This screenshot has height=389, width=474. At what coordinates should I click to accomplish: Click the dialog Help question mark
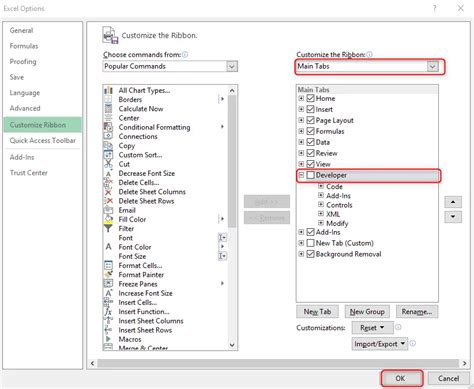click(435, 8)
